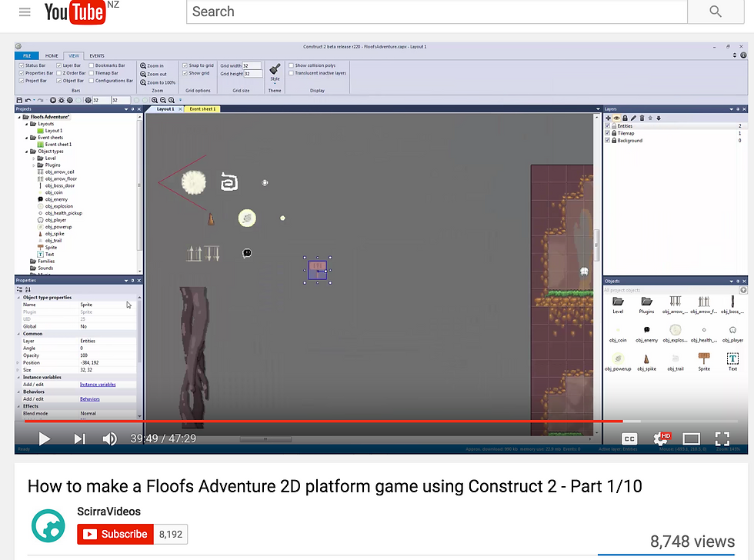Viewport: 754px width, 560px height.
Task: Click Zoom to 100% ribbon button
Action: click(x=158, y=82)
